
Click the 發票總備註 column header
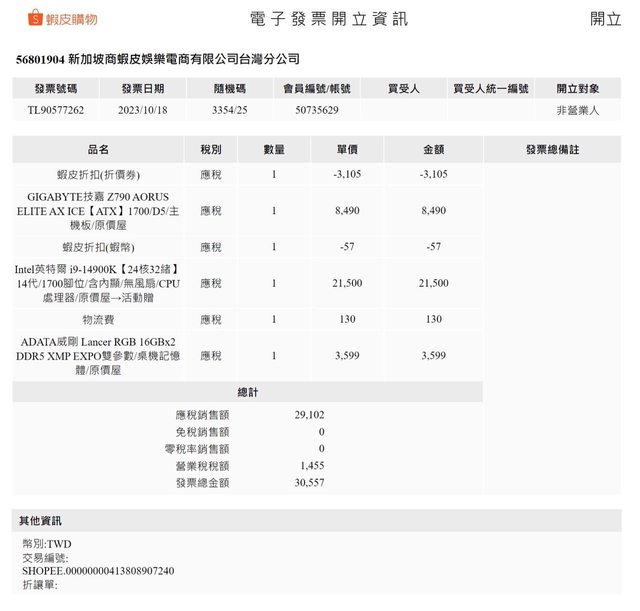[x=552, y=149]
